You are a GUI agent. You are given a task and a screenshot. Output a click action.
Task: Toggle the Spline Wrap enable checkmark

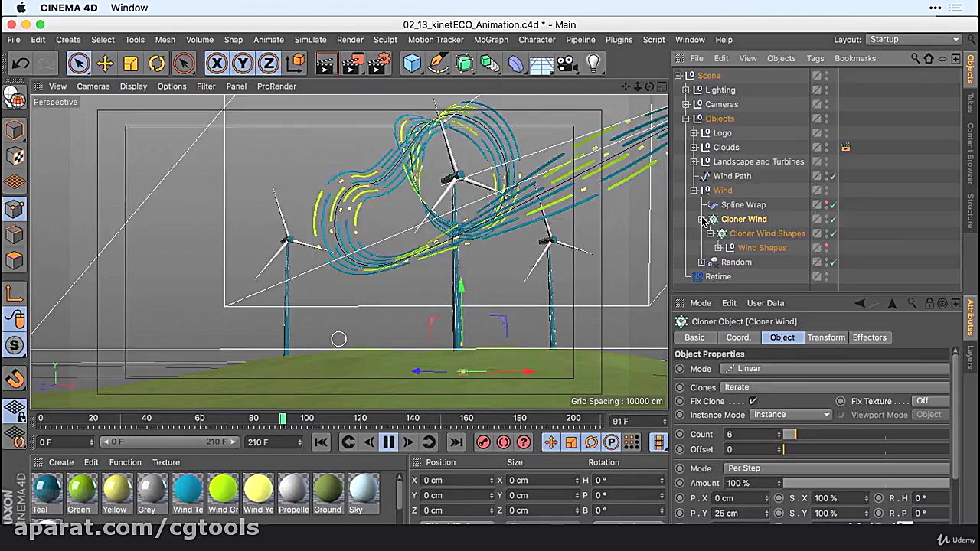coord(833,205)
